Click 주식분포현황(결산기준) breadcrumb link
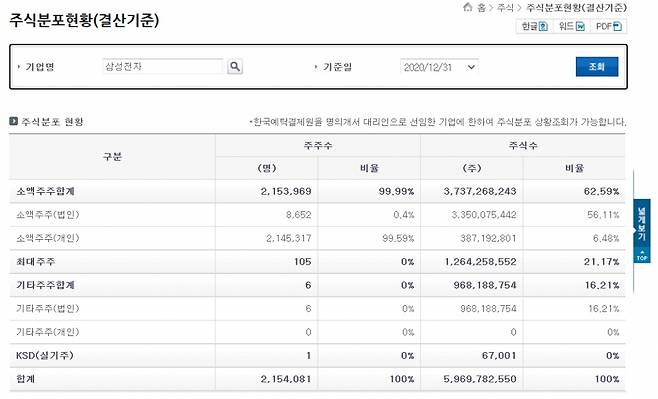Screen dimensions: 658x399 point(577,8)
